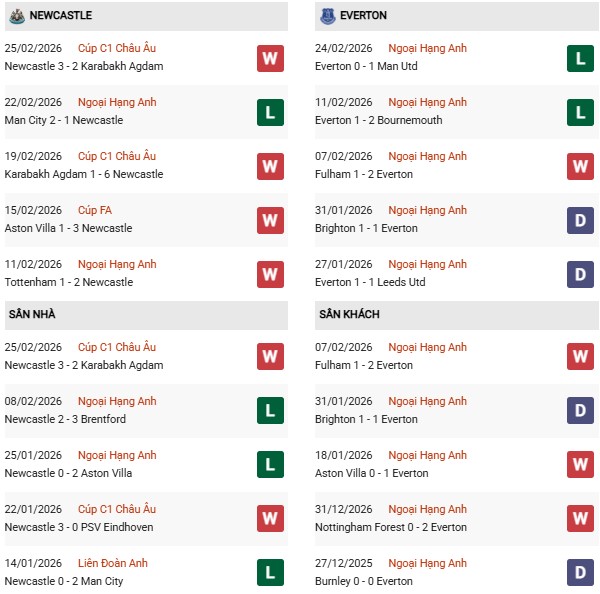Open Tottenham 1-2 Newcastle match
The height and width of the screenshot is (594, 600).
(x=68, y=282)
